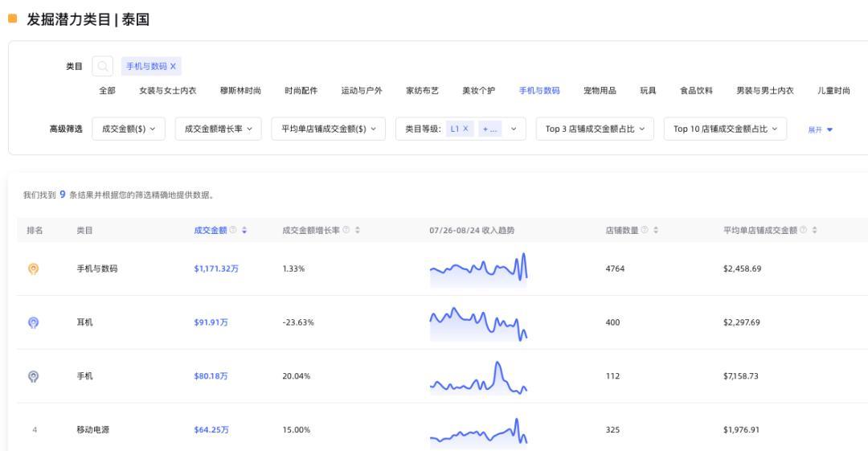
Task: Click the rank medal for 手机 row
Action: coord(33,377)
